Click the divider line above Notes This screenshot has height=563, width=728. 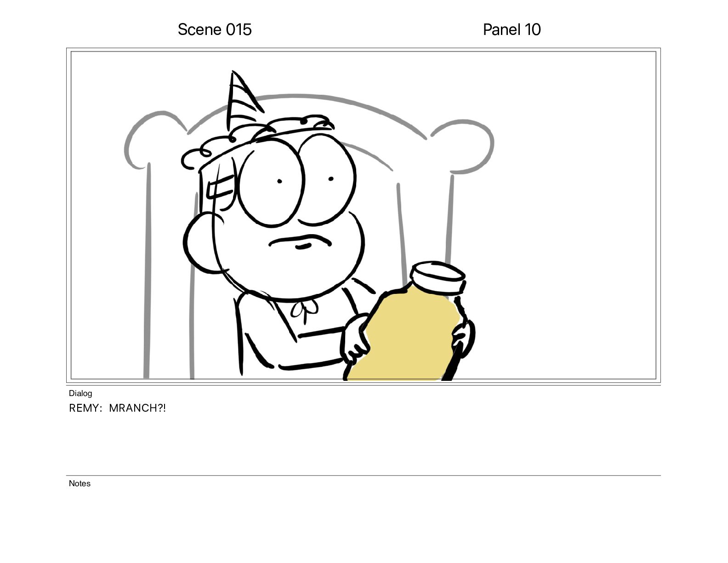click(363, 476)
